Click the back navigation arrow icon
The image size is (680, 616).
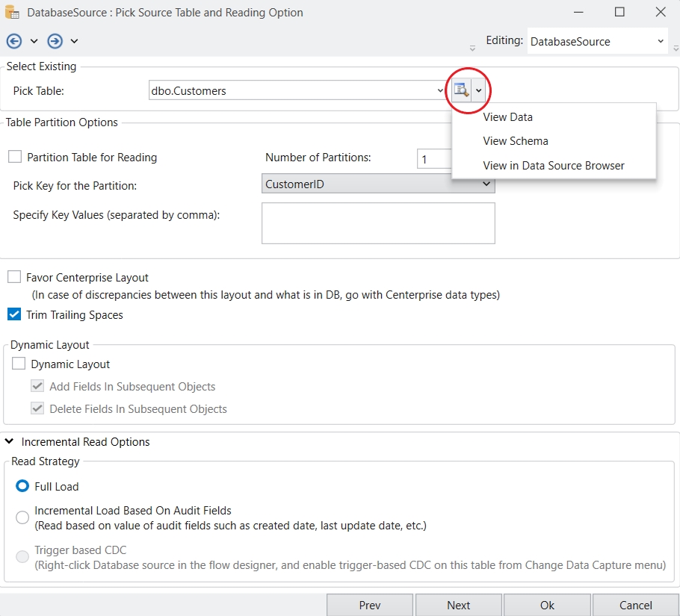tap(13, 41)
